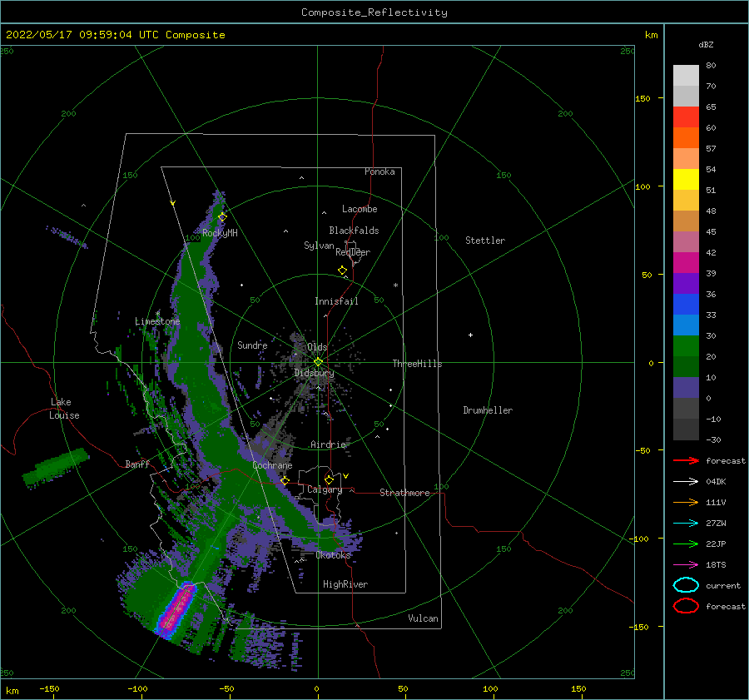Click the 'Blackfalds' map label

click(x=354, y=231)
